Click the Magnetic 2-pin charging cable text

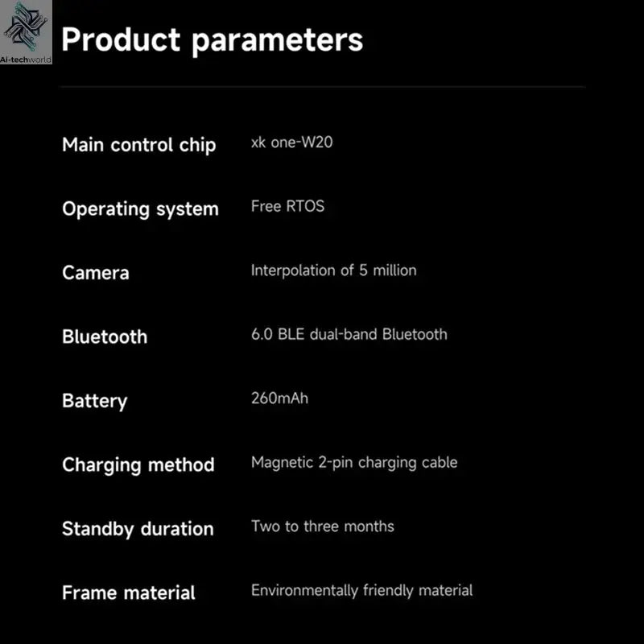pos(353,462)
